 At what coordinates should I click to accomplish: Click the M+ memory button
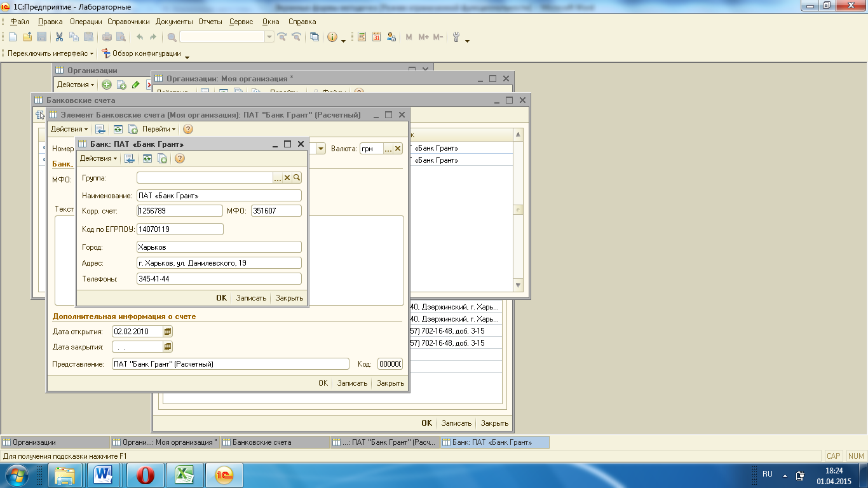tap(424, 37)
